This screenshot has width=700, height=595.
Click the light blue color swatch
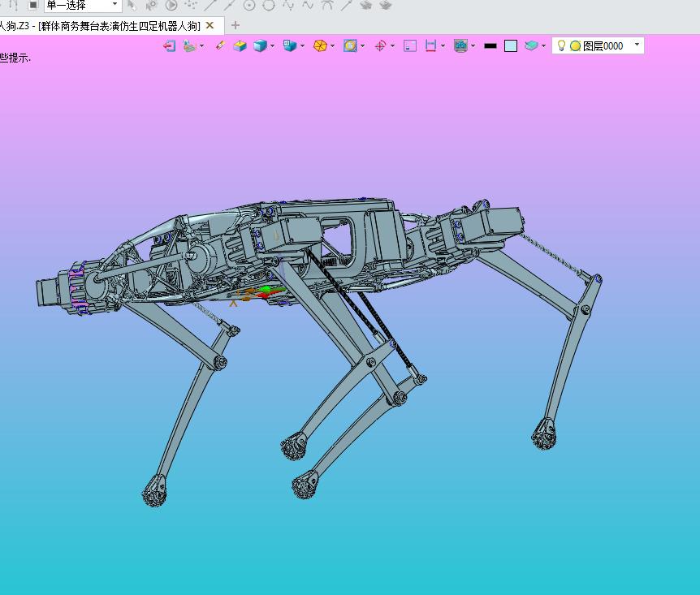point(511,46)
